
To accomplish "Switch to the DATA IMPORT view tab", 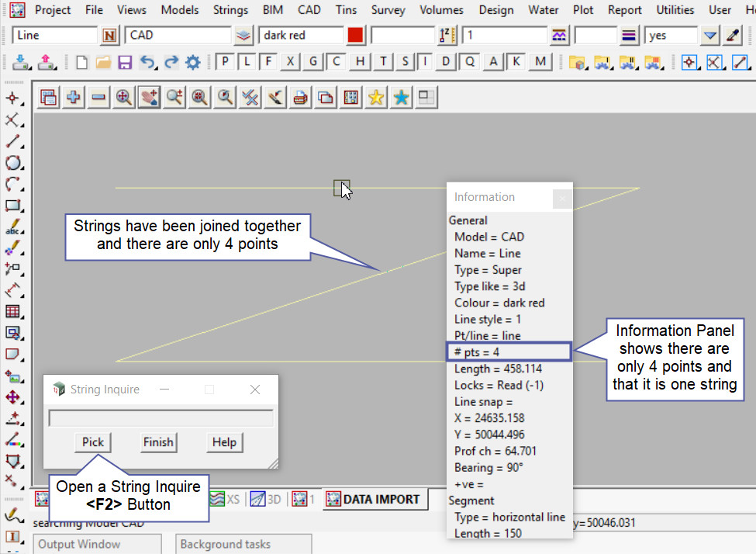I will 374,499.
